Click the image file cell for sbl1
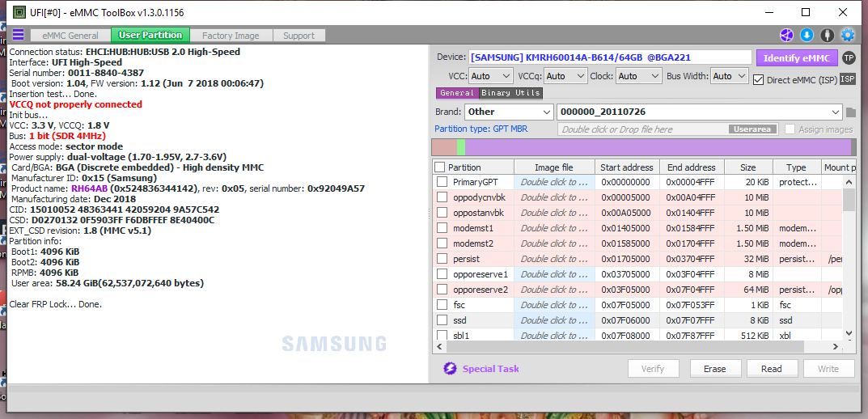The height and width of the screenshot is (419, 868). point(554,336)
